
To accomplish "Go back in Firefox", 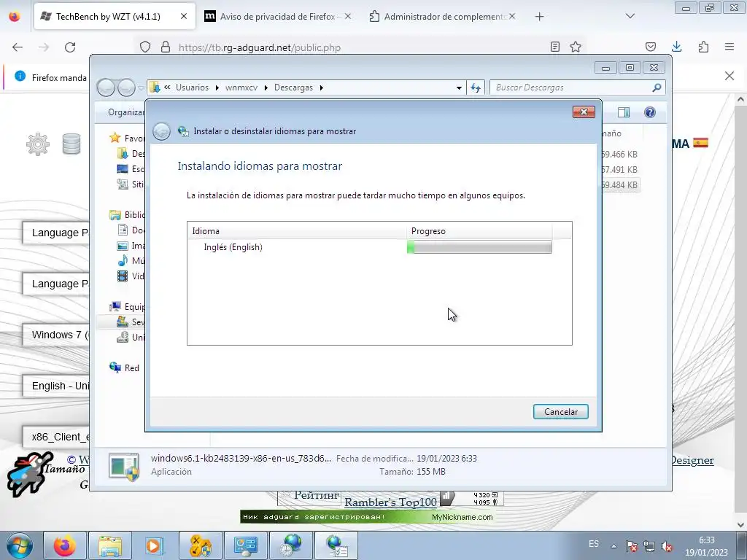I will click(x=18, y=47).
